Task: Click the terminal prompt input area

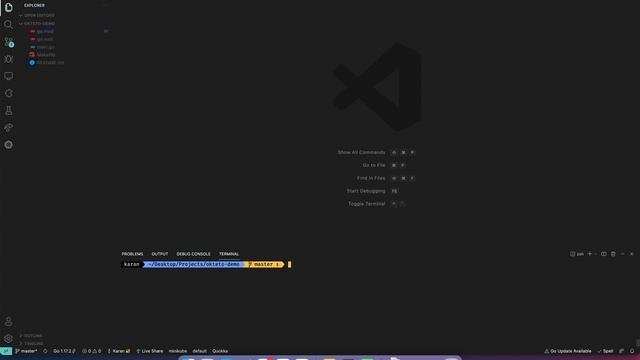Action: point(289,264)
